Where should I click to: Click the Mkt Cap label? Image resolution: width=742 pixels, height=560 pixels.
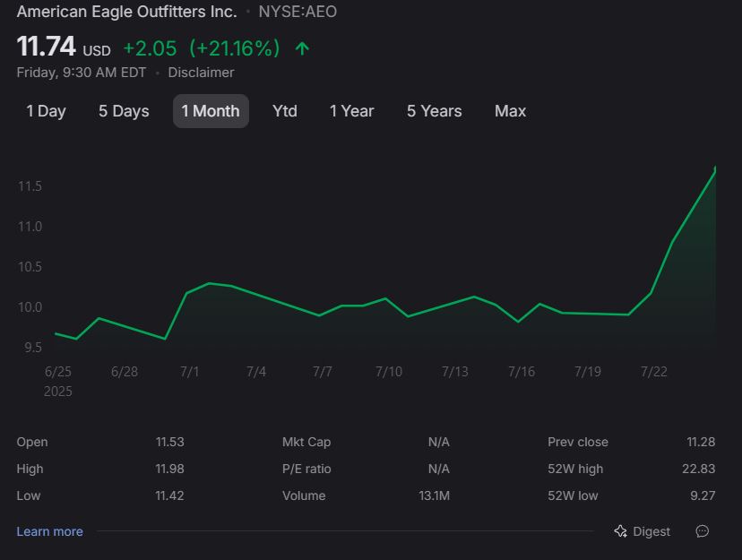(306, 442)
